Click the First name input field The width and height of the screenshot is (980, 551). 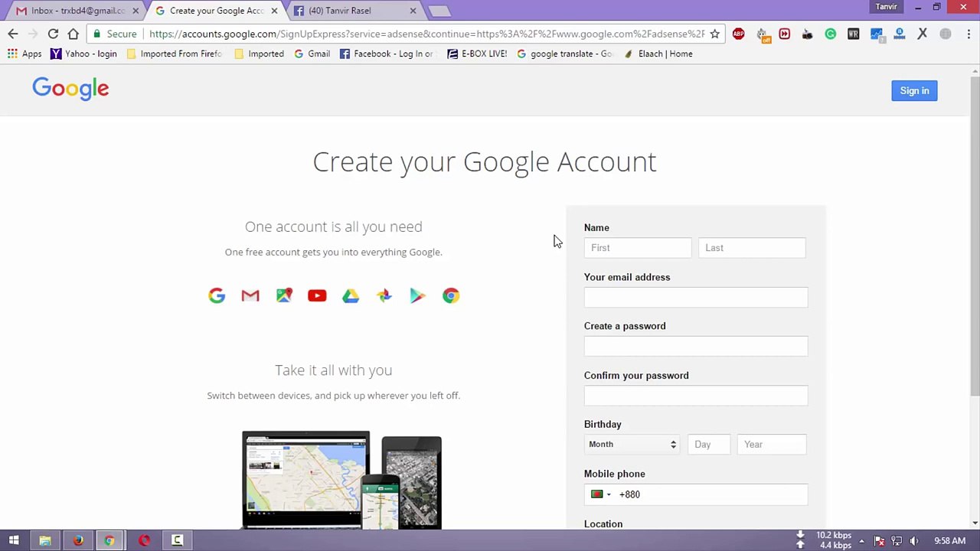click(x=638, y=248)
